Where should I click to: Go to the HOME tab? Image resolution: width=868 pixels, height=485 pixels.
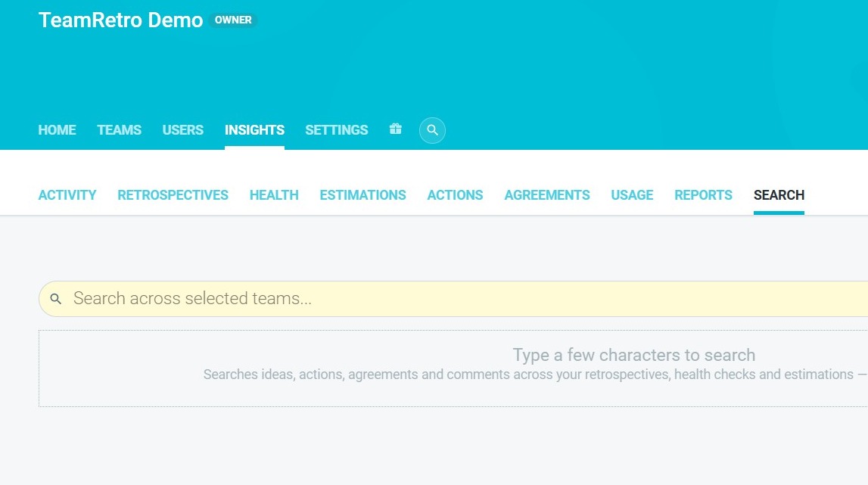57,129
